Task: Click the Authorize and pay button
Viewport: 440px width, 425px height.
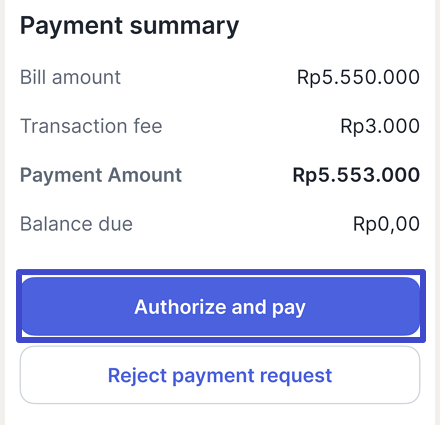Action: pyautogui.click(x=220, y=306)
